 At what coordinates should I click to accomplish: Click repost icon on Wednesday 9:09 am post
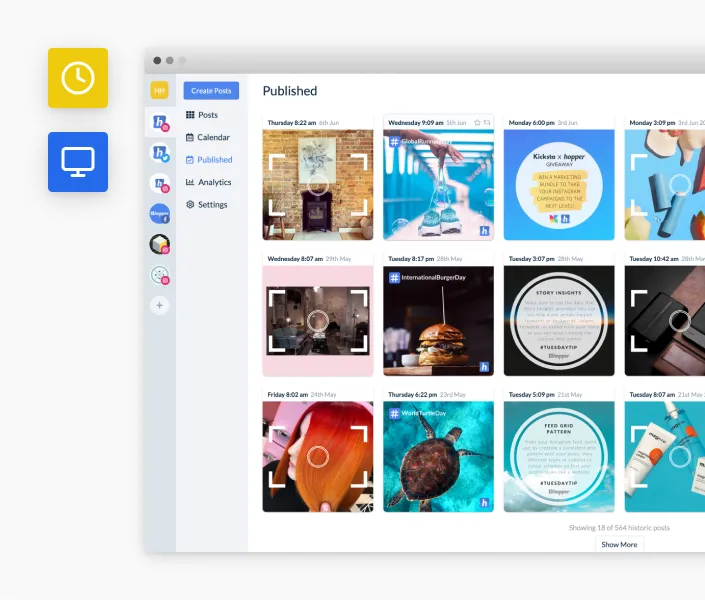coord(487,122)
